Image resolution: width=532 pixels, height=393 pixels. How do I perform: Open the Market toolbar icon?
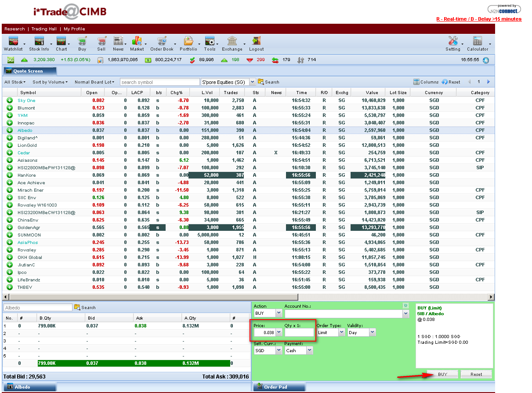click(137, 41)
